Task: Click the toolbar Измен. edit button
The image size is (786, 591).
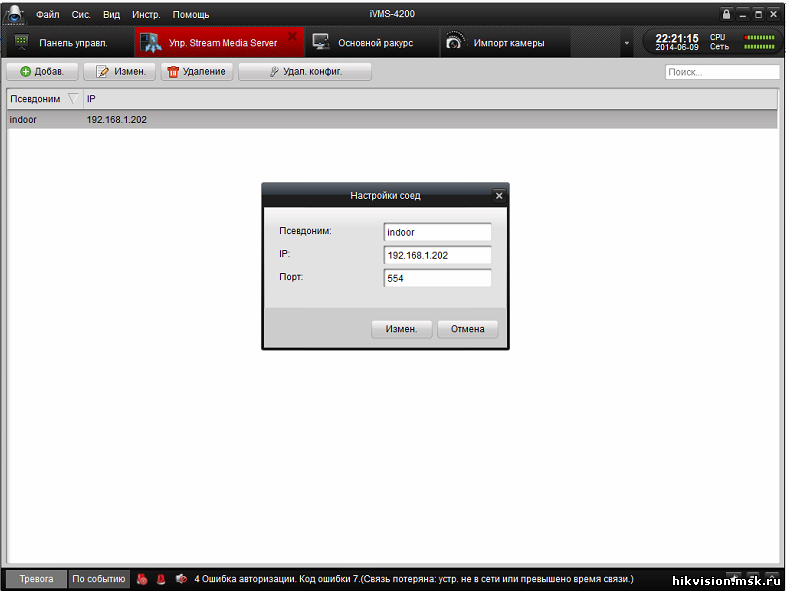Action: click(x=120, y=72)
